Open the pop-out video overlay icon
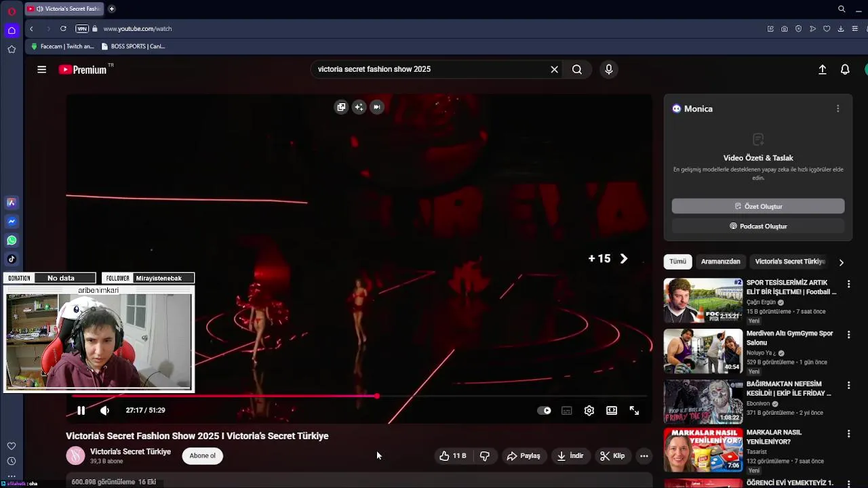The height and width of the screenshot is (488, 868). [341, 106]
